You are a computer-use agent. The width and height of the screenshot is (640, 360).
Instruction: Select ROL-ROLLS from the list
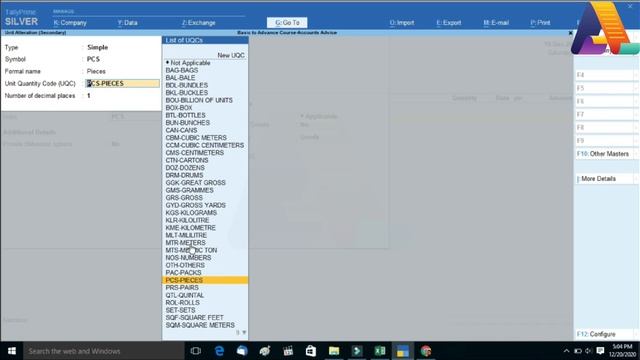[x=182, y=302]
